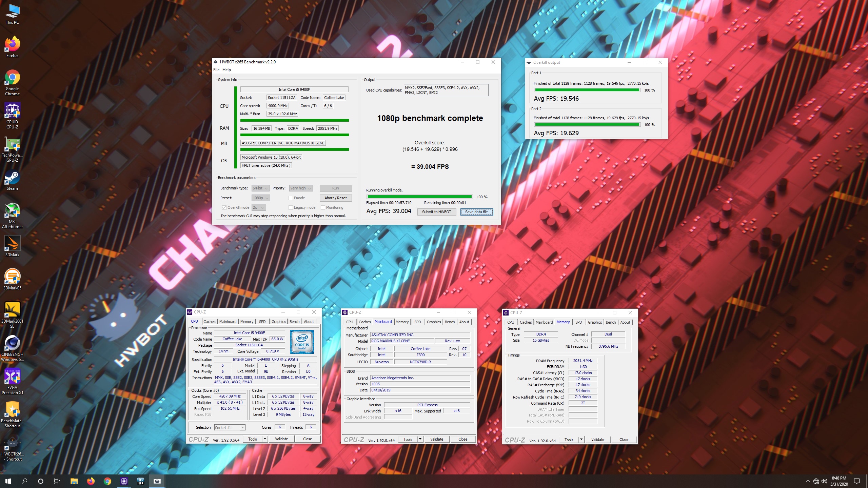Open Overkill mode 2x dropdown
Screen dimensions: 868x488
click(x=259, y=207)
